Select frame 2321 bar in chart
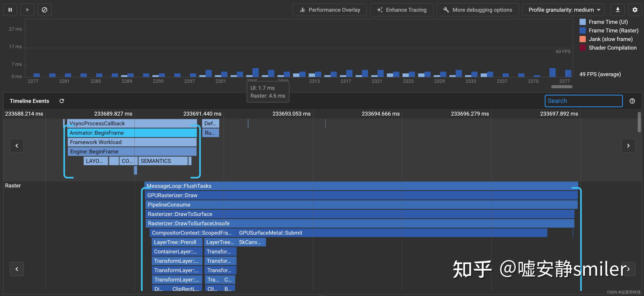This screenshot has width=644, height=296. [x=380, y=73]
